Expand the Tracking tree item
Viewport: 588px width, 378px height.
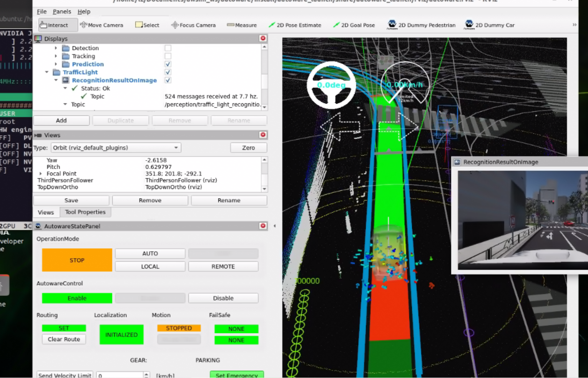tap(56, 56)
